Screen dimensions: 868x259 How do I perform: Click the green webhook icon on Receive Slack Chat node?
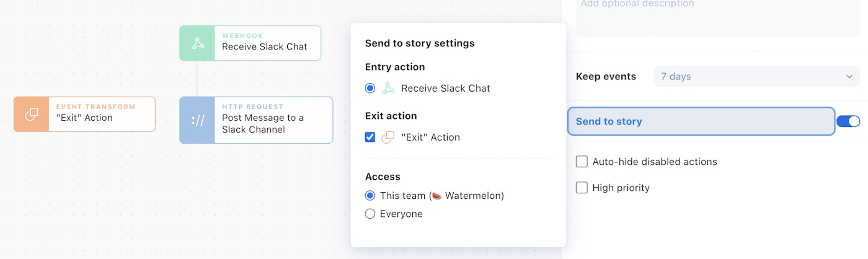pyautogui.click(x=197, y=43)
